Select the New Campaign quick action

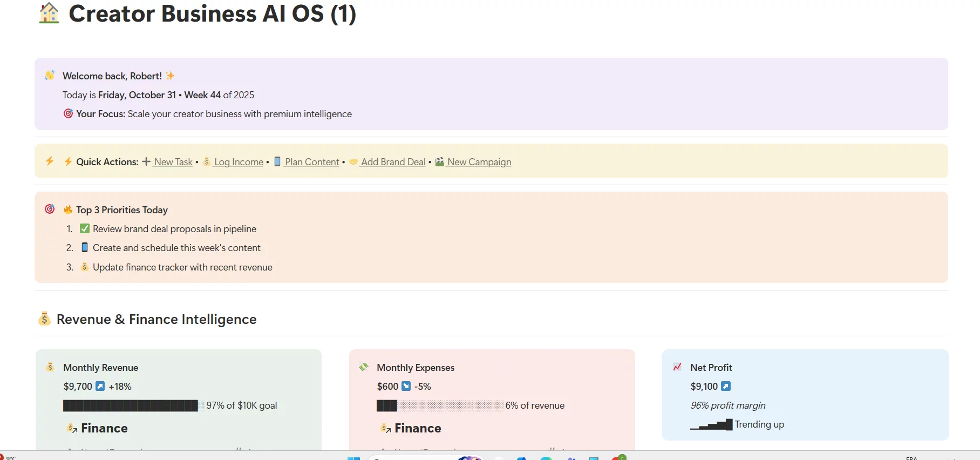point(479,162)
